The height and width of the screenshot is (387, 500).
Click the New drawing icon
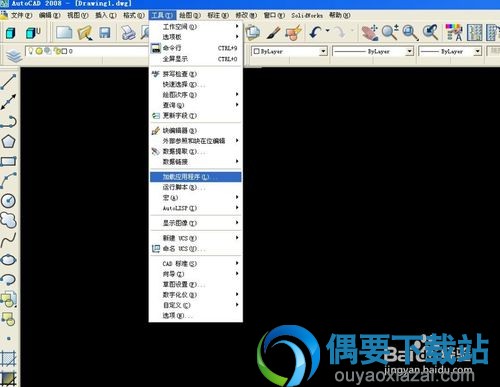click(64, 33)
